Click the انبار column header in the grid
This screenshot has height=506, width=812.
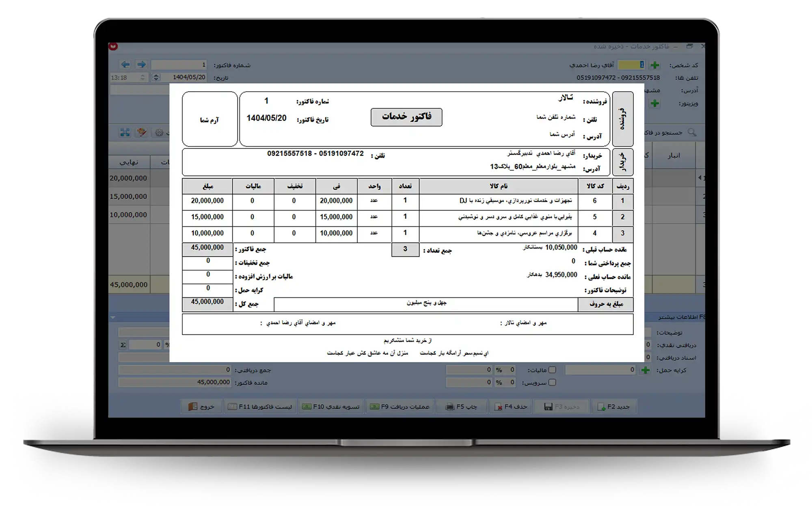tap(674, 155)
